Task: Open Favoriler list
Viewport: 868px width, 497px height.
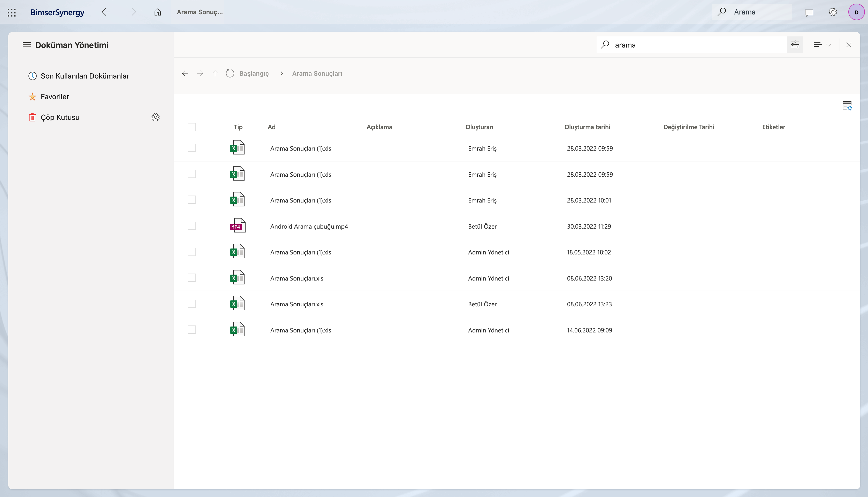Action: [x=55, y=97]
